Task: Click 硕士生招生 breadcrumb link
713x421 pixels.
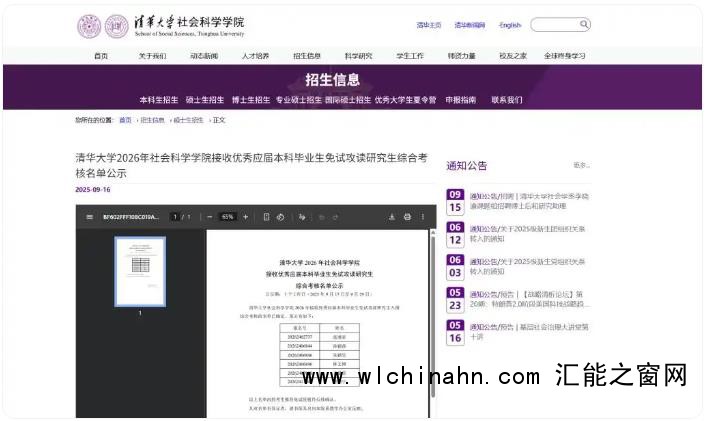Action: click(188, 120)
